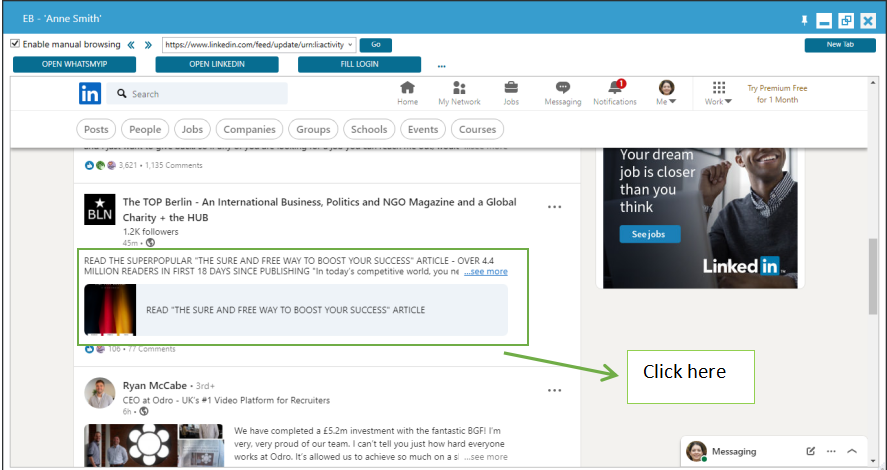
Task: Go forward with double right arrow
Action: (x=148, y=45)
